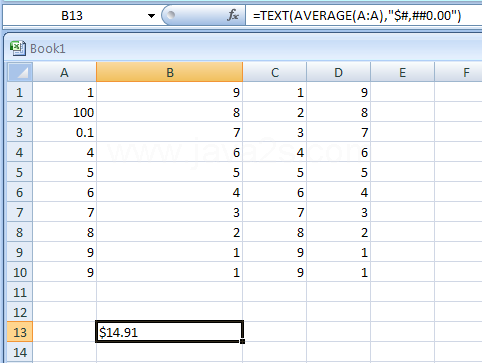Click cell C10 containing 9
This screenshot has height=363, width=482.
click(275, 272)
